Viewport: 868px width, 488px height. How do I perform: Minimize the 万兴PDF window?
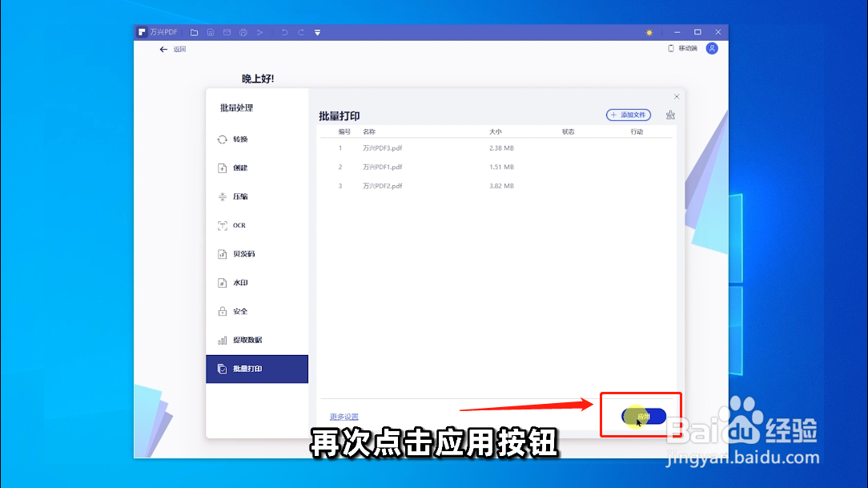click(x=677, y=33)
